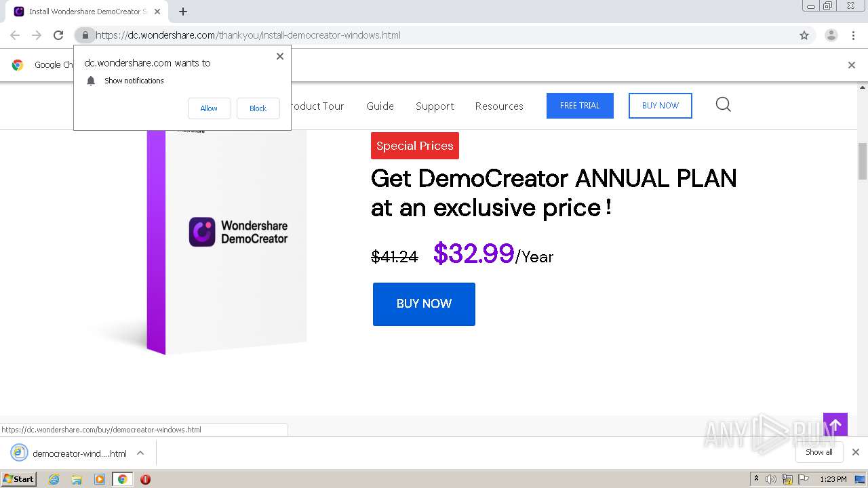
Task: Open the site search magnifier
Action: [x=724, y=104]
